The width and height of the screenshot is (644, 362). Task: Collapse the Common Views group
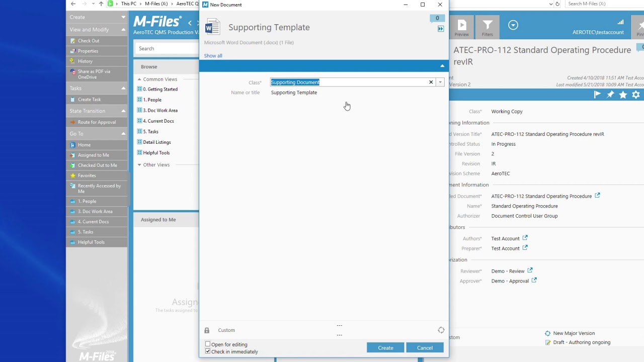[139, 79]
